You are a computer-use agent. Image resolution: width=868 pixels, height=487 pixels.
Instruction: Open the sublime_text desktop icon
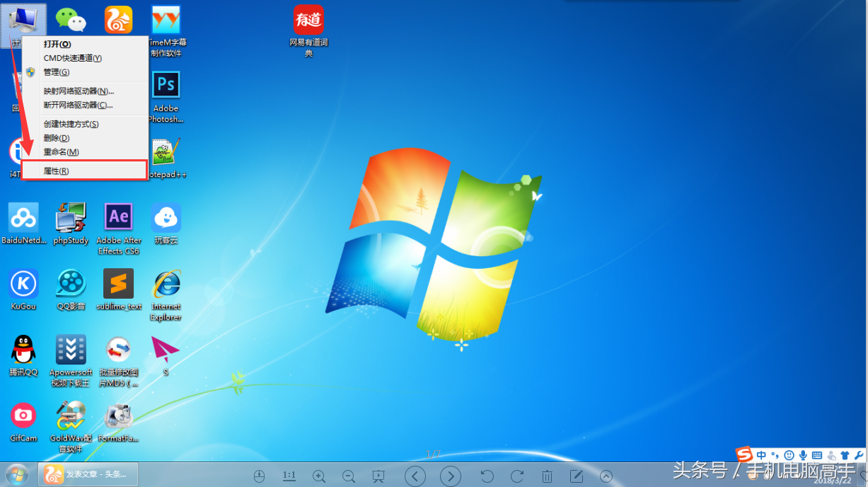[x=118, y=284]
